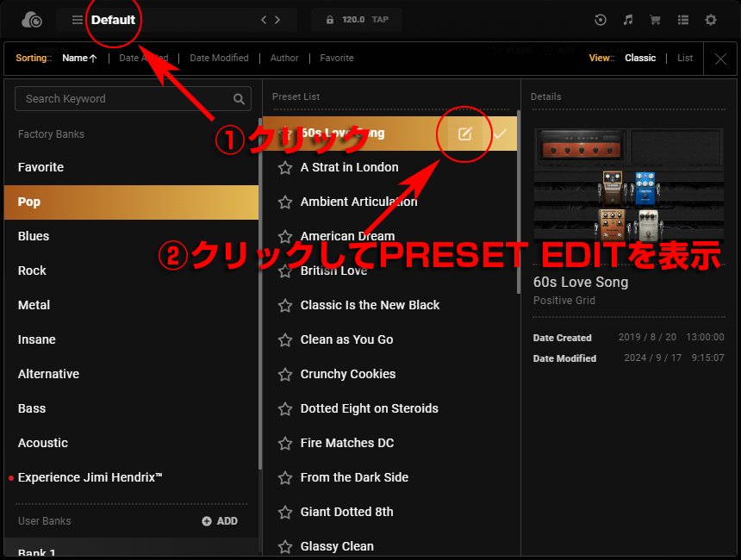The height and width of the screenshot is (560, 741).
Task: Click the checkmark on 60s Love Song
Action: (x=500, y=134)
